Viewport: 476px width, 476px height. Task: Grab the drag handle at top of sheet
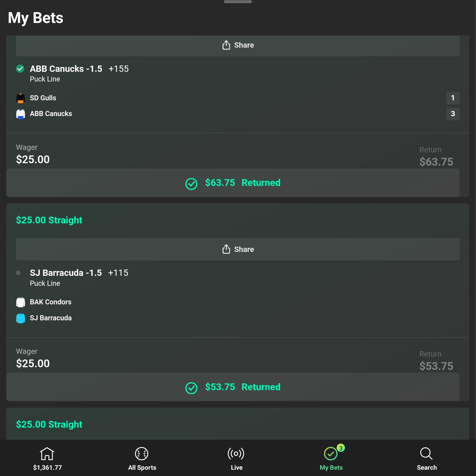pyautogui.click(x=238, y=2)
